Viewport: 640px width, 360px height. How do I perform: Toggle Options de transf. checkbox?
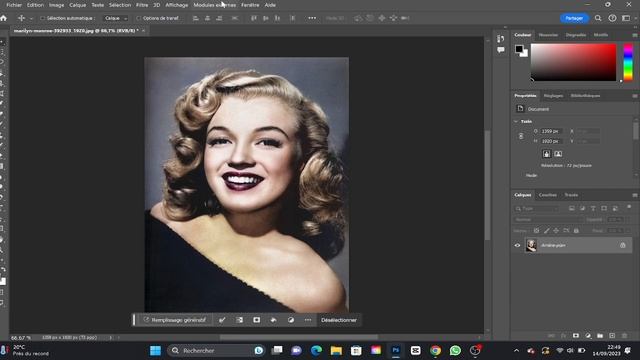coord(139,18)
